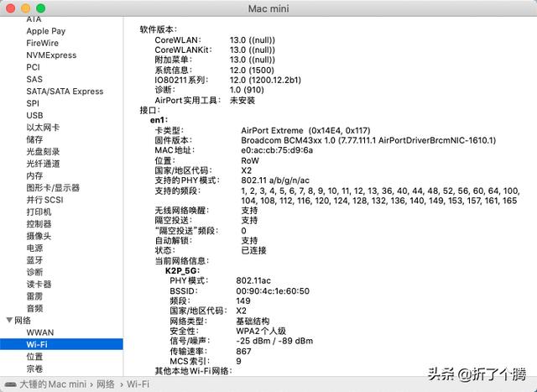Select 摄像头 in the sidebar
This screenshot has height=392, width=537.
point(39,236)
